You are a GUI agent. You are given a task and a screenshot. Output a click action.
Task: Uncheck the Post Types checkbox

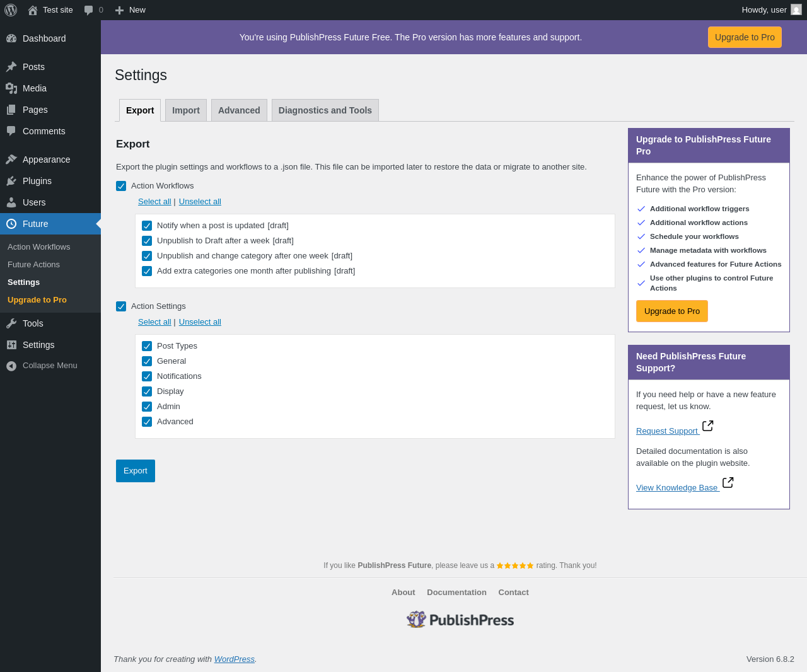point(147,346)
